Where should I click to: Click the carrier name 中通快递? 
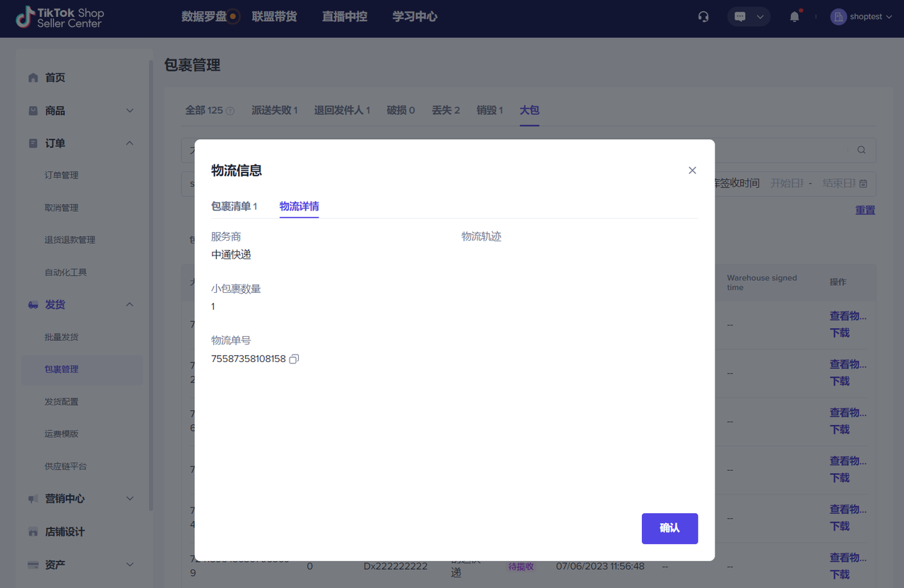[x=231, y=255]
